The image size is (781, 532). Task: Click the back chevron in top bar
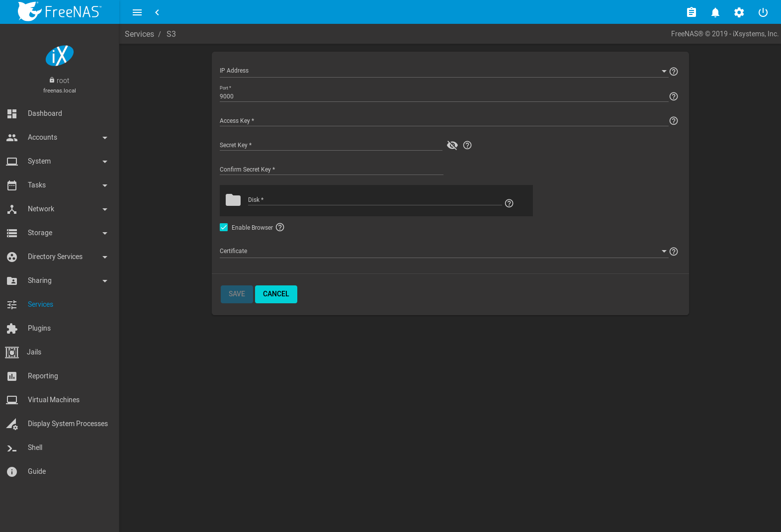point(157,12)
